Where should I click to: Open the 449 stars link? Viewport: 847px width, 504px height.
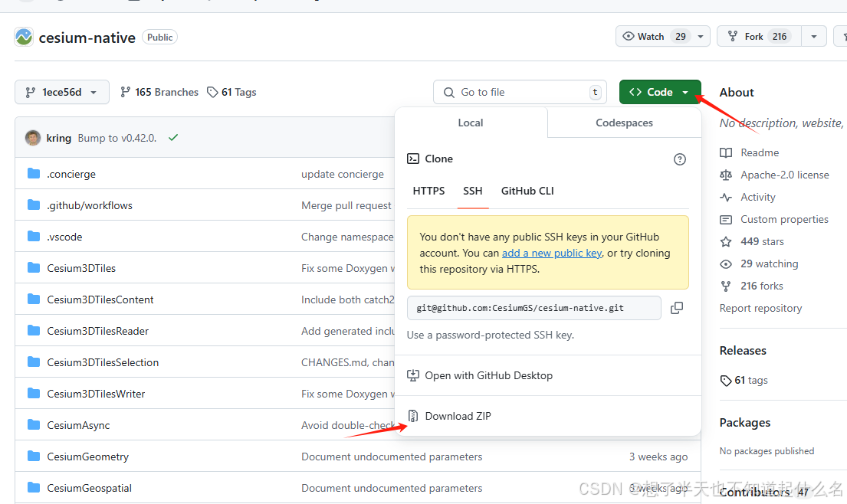tap(762, 241)
